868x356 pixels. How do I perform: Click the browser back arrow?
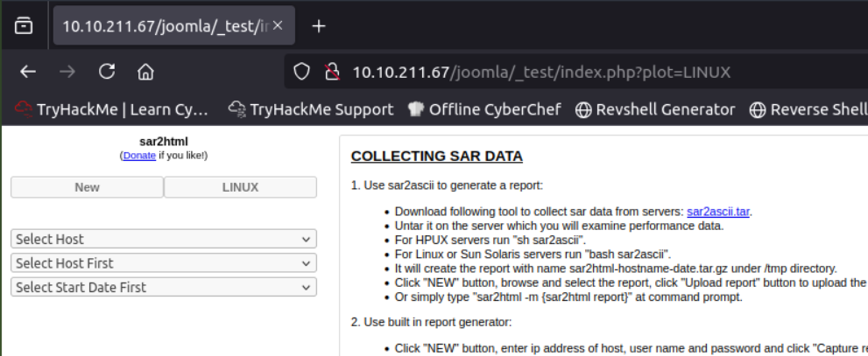coord(28,72)
